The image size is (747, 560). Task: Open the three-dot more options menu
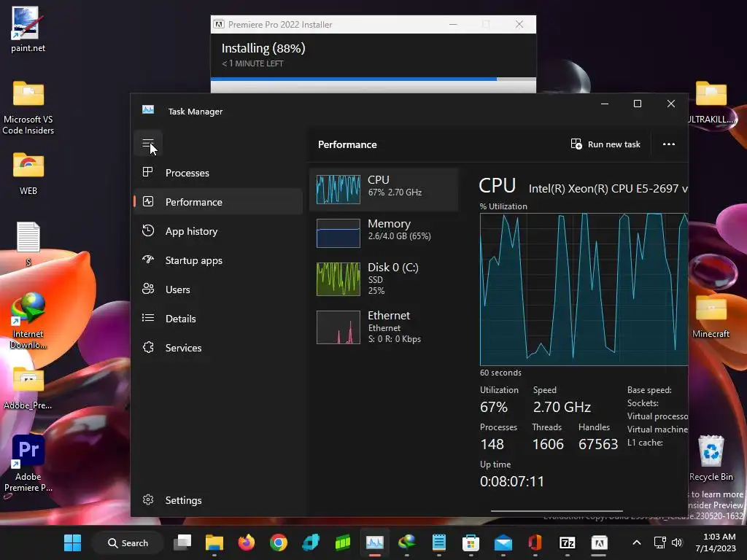pyautogui.click(x=668, y=144)
